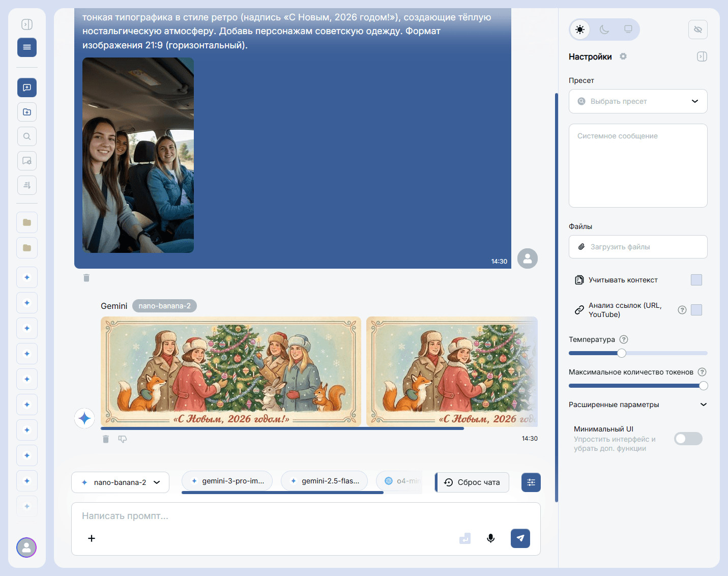
Task: Select the gemini-2.5-flas... model chip
Action: click(x=325, y=481)
